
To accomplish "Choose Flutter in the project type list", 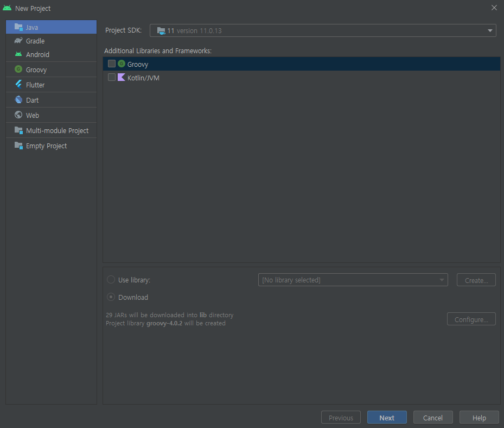I will (51, 85).
